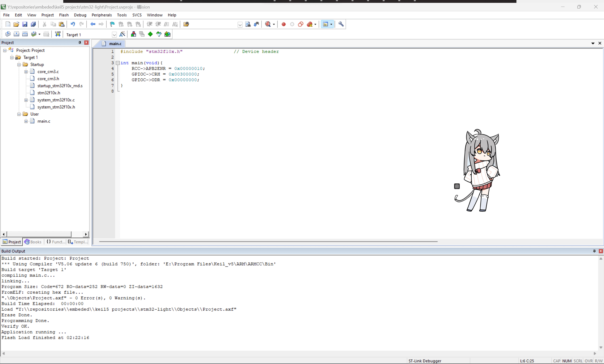Create a new file with New icon
Viewport: 604px width, 364px height.
[x=8, y=24]
